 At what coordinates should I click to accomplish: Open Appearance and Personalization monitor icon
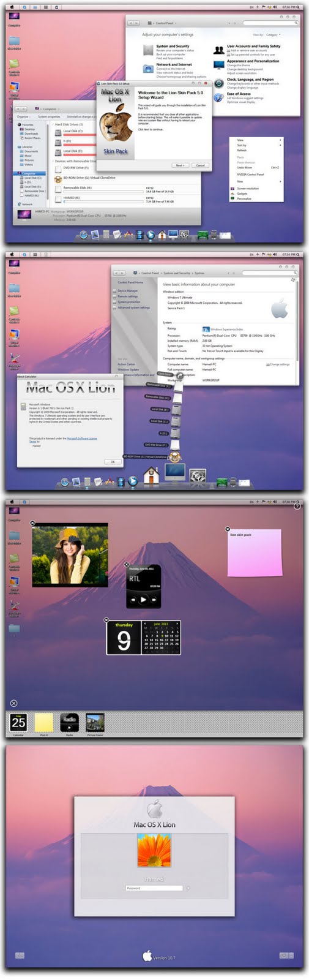click(x=218, y=66)
